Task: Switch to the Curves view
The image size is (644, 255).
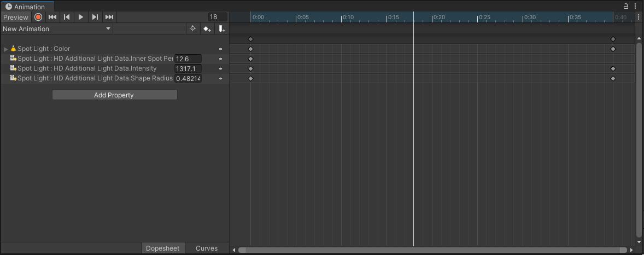Action: [x=207, y=248]
